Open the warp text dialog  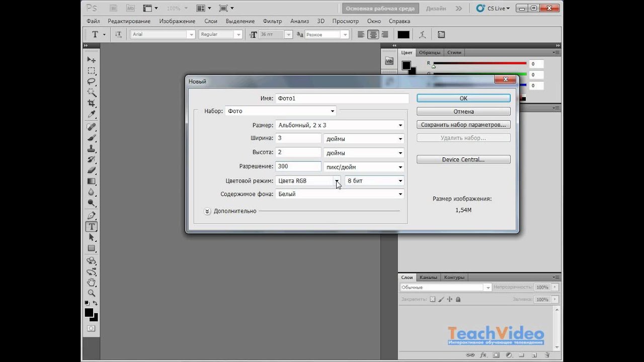tap(423, 34)
